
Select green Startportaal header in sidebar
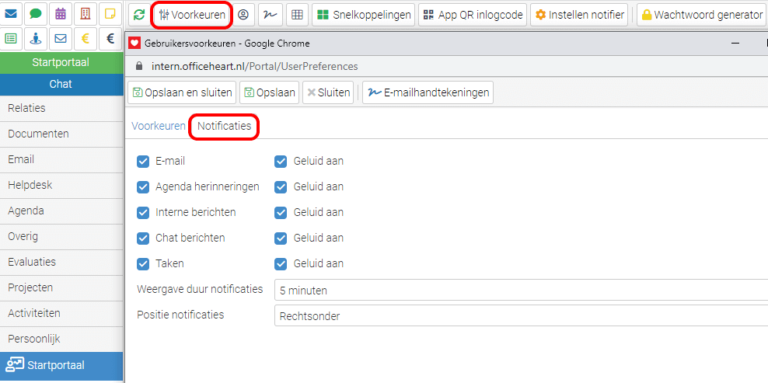[x=61, y=62]
